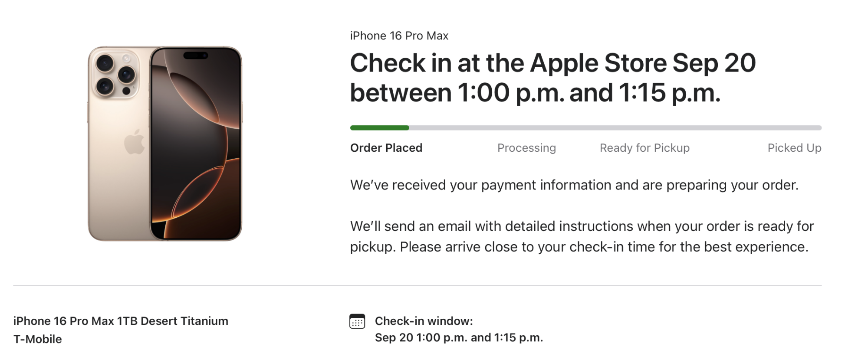The height and width of the screenshot is (353, 868).
Task: Click the email instructions paragraph
Action: pos(582,236)
